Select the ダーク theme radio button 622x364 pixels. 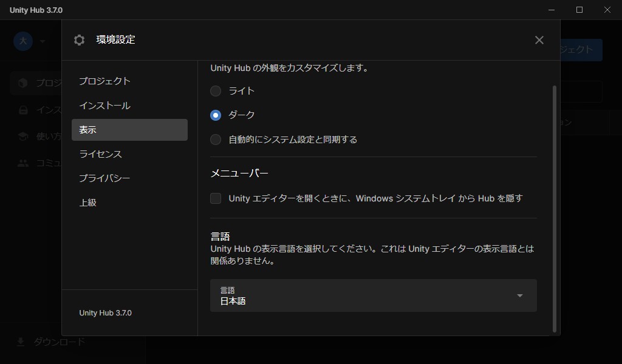tap(216, 115)
